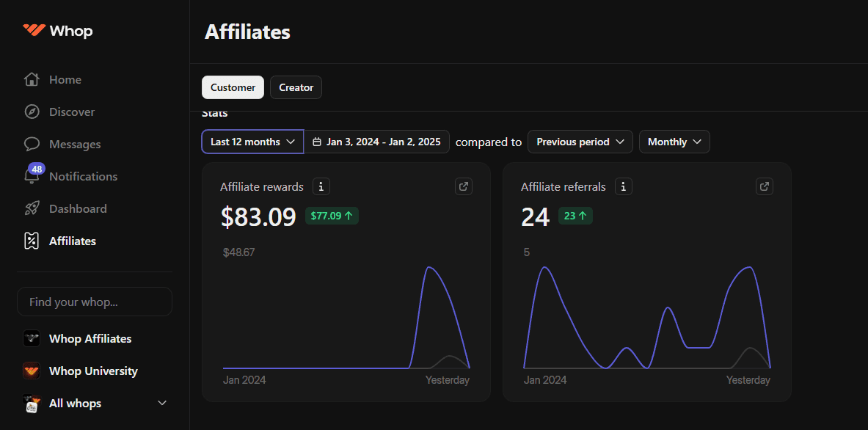This screenshot has height=430, width=868.
Task: Open the Last 12 months dropdown
Action: click(252, 142)
